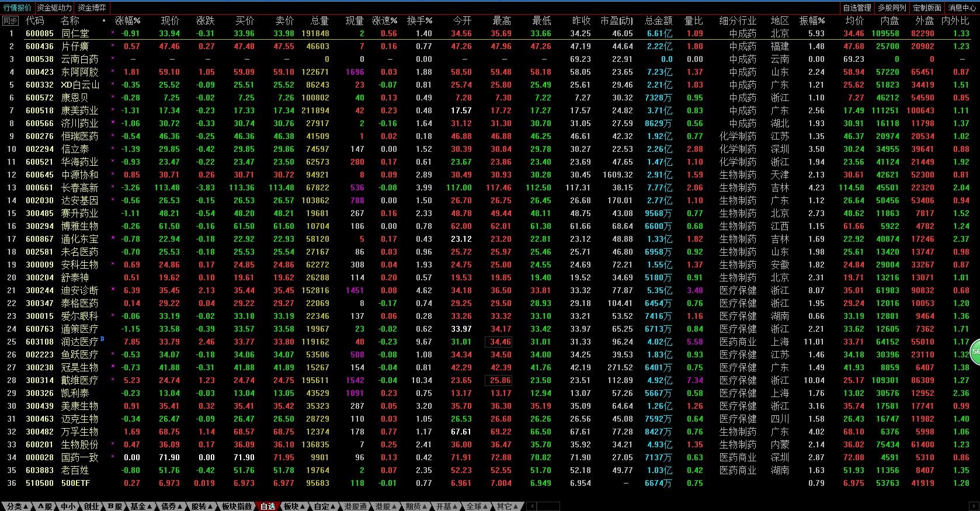Select the 万孚生物 stock name
The height and width of the screenshot is (511, 980).
point(80,432)
